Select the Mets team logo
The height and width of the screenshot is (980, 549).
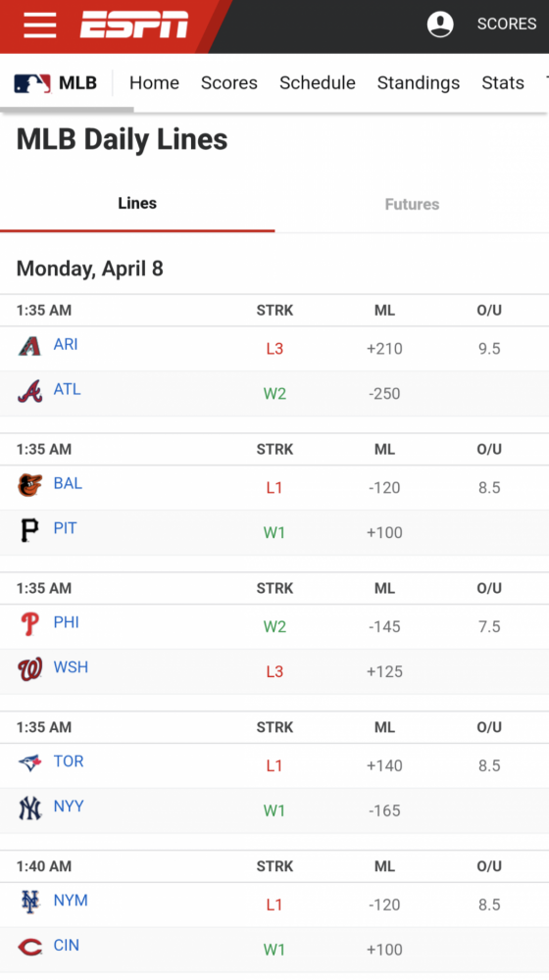tap(29, 902)
